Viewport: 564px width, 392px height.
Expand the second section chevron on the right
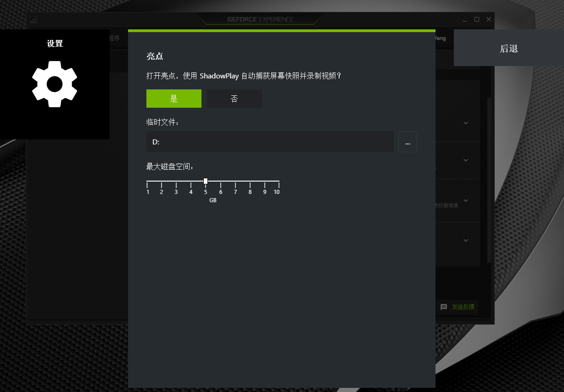click(x=466, y=160)
